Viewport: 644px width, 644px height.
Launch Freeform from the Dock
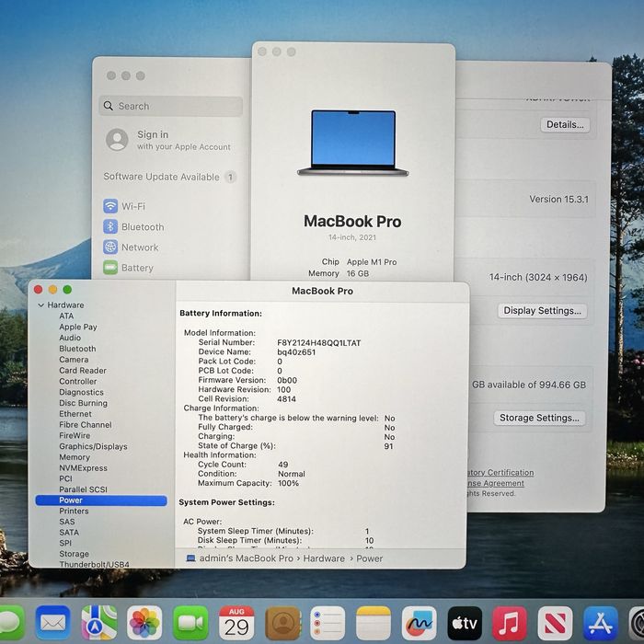[419, 623]
